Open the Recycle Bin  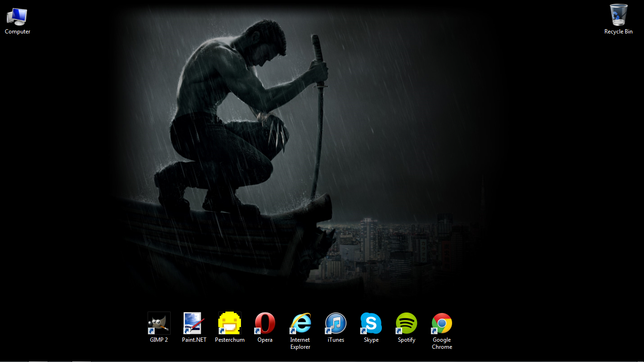[618, 16]
